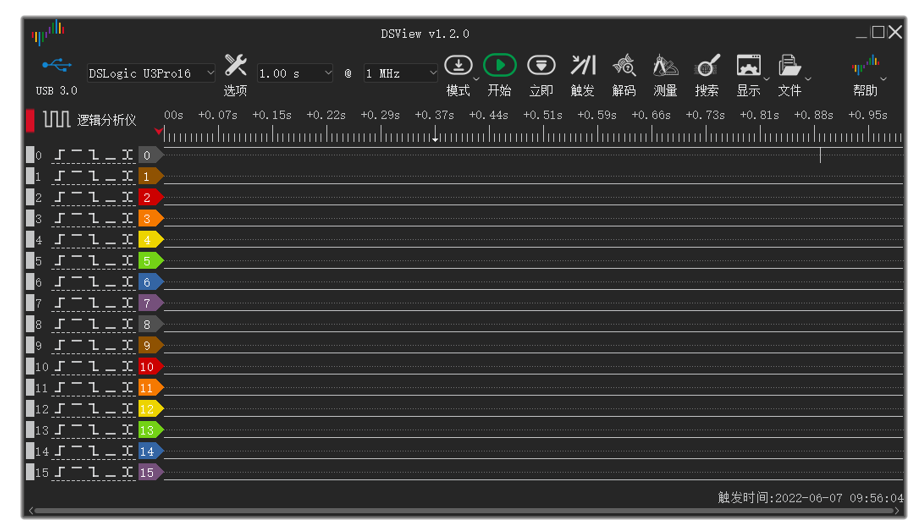
Task: Select rising edge trigger for channel 0
Action: point(59,155)
